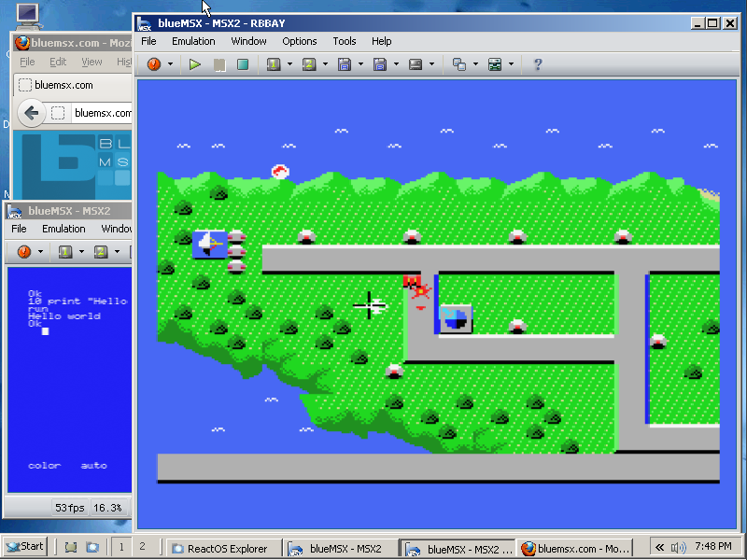The width and height of the screenshot is (747, 560).
Task: Click the Start button on the taskbar
Action: click(25, 547)
